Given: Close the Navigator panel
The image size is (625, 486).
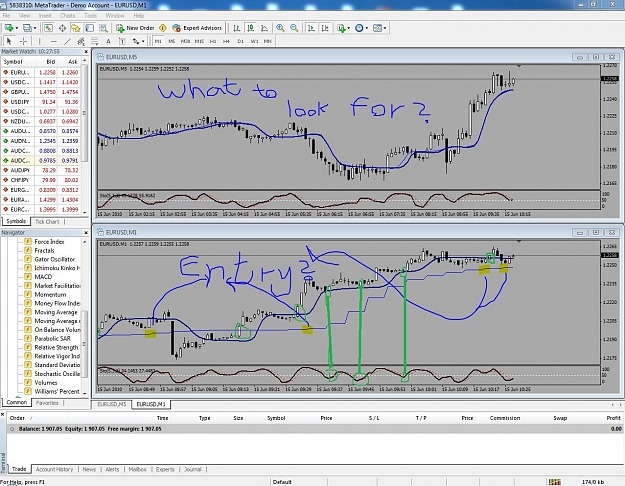Looking at the screenshot, I should (86, 232).
